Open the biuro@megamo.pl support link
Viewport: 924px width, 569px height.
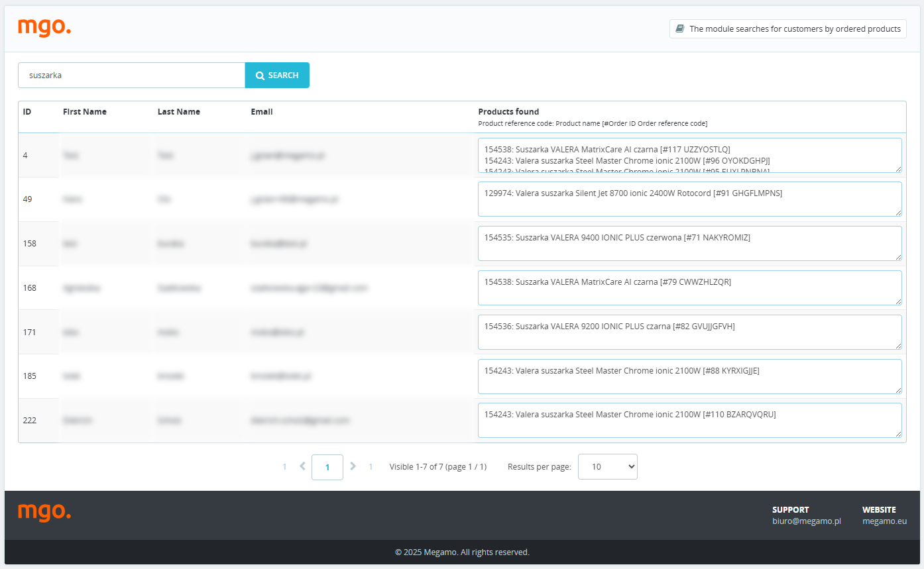point(806,521)
